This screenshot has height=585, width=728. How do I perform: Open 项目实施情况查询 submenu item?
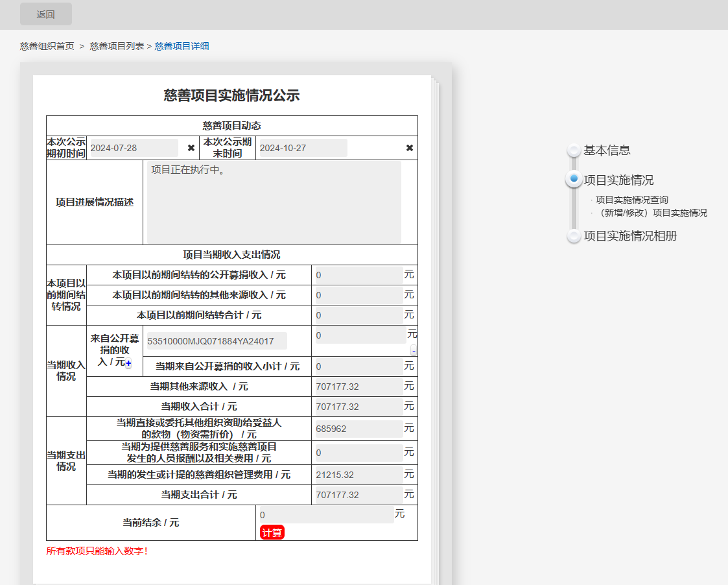[631, 200]
